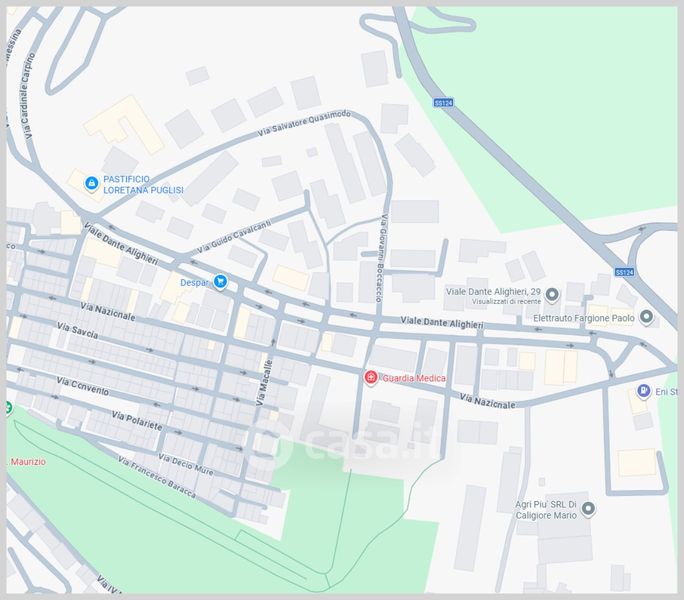
Task: Select the Via Macallè street label
Action: [264, 383]
